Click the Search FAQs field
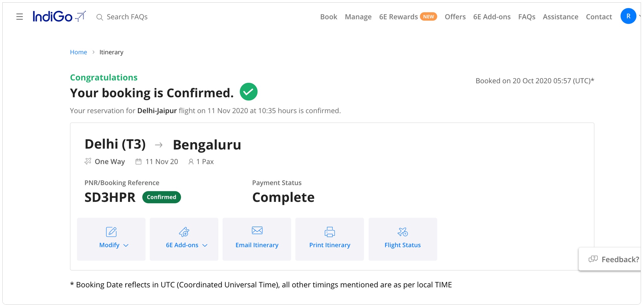 (127, 17)
